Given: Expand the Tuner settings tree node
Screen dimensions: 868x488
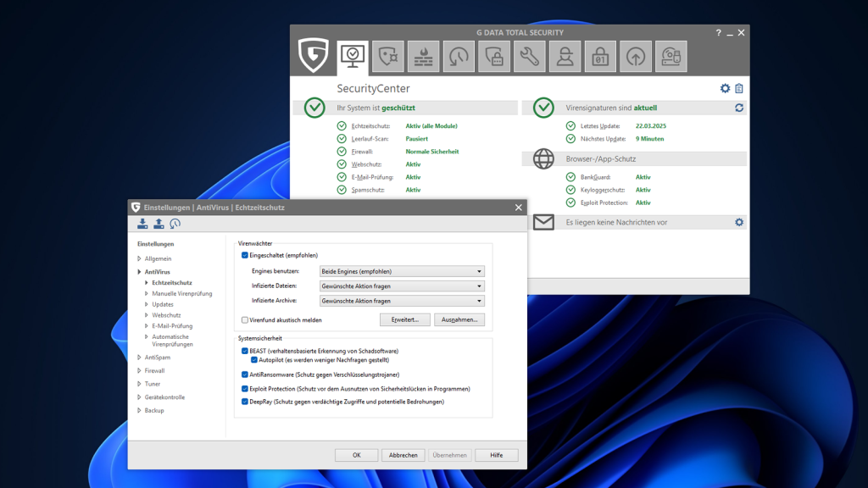Looking at the screenshot, I should point(139,384).
